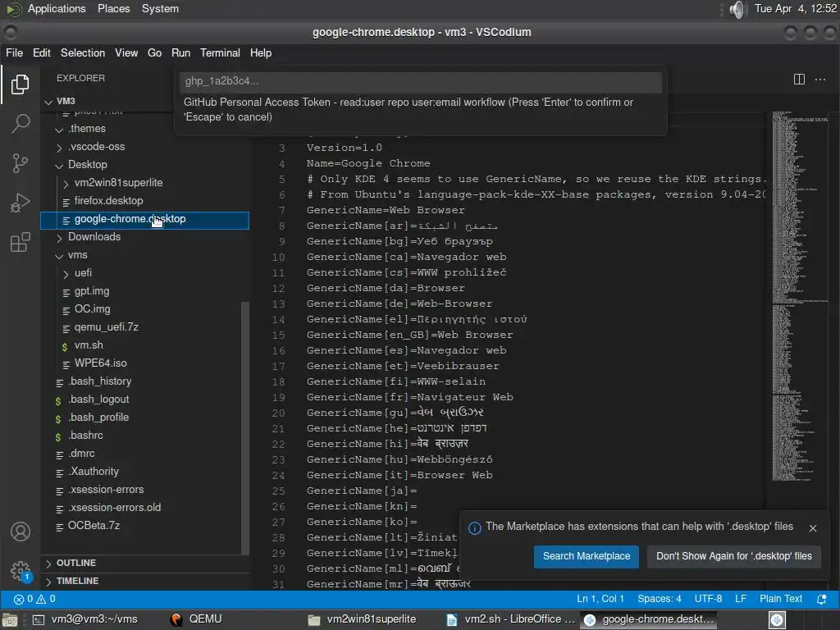This screenshot has width=840, height=630.
Task: Click the errors and warnings status indicator
Action: 34,599
